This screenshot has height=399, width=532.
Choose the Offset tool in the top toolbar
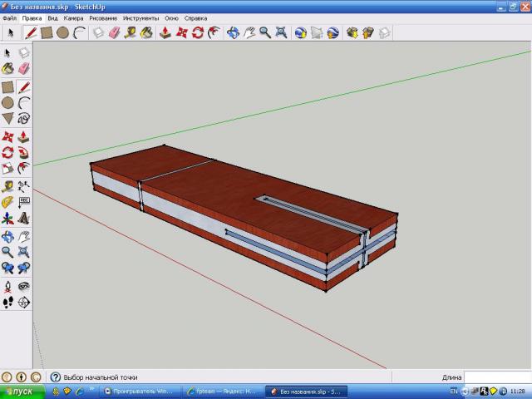[214, 33]
